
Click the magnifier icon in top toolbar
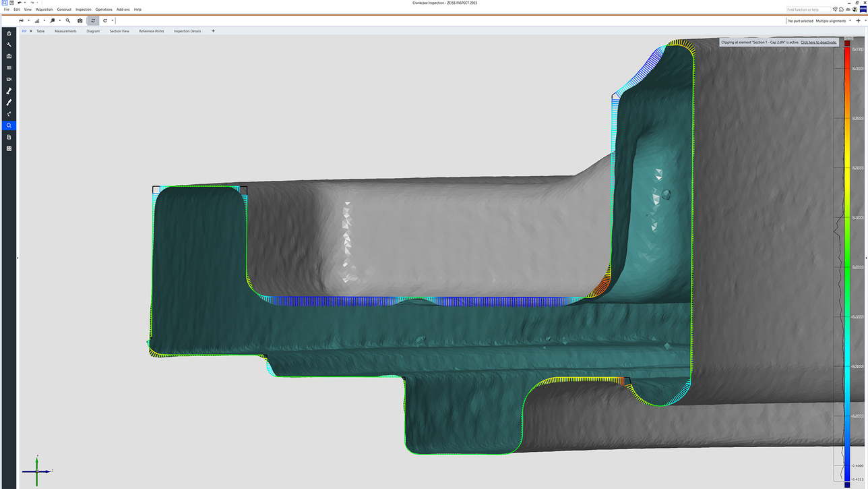(68, 21)
